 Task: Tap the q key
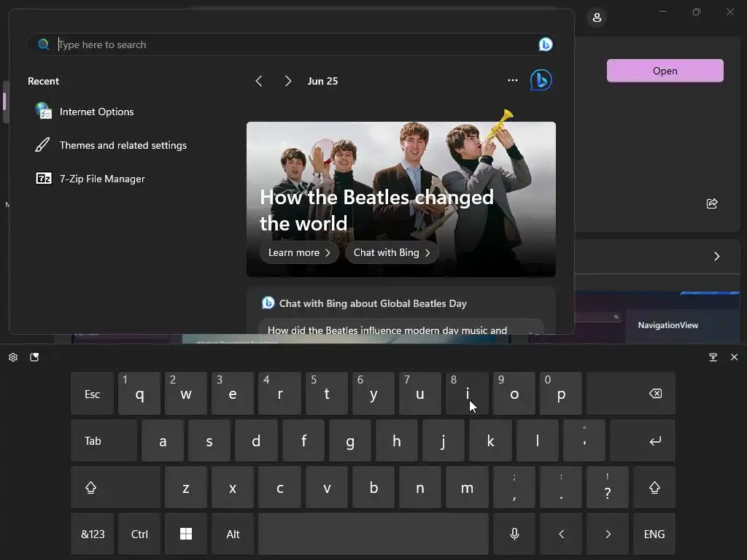139,393
